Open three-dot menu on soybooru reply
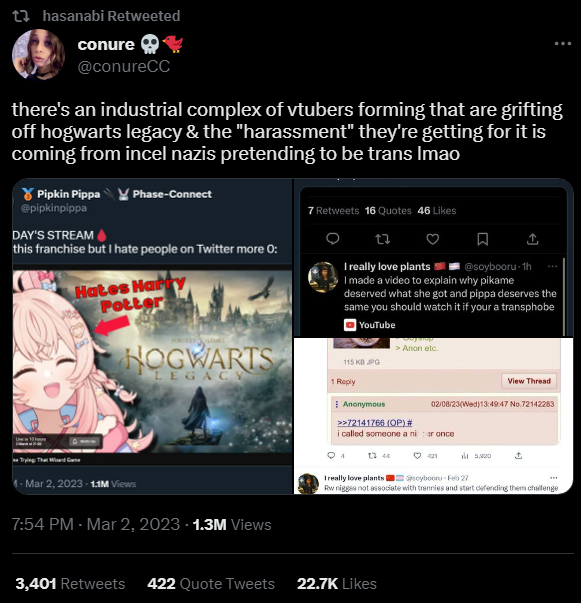The width and height of the screenshot is (581, 603). [552, 266]
